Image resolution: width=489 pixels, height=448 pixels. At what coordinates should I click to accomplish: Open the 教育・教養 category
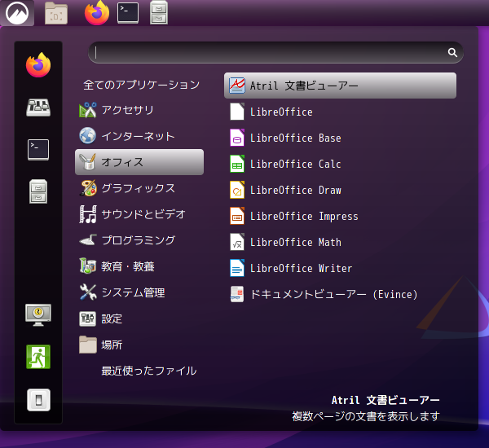pyautogui.click(x=139, y=266)
